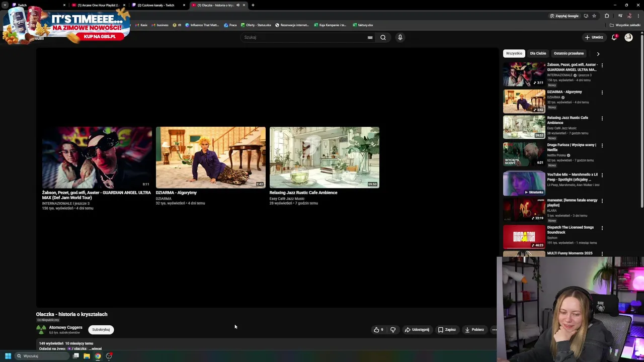
Task: Play end-screen Relaxing Jazz Rustic Cafe Ambience thumbnail
Action: point(324,157)
